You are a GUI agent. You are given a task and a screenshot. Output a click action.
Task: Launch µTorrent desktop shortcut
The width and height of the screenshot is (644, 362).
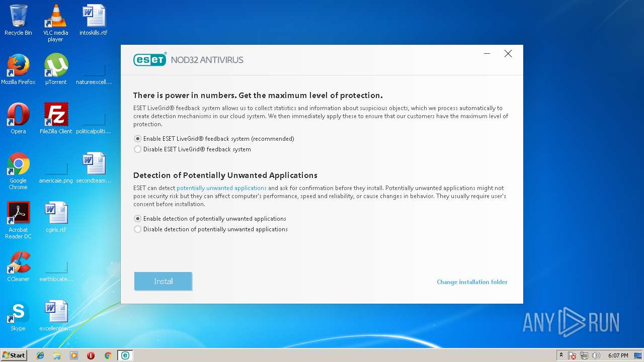point(55,69)
